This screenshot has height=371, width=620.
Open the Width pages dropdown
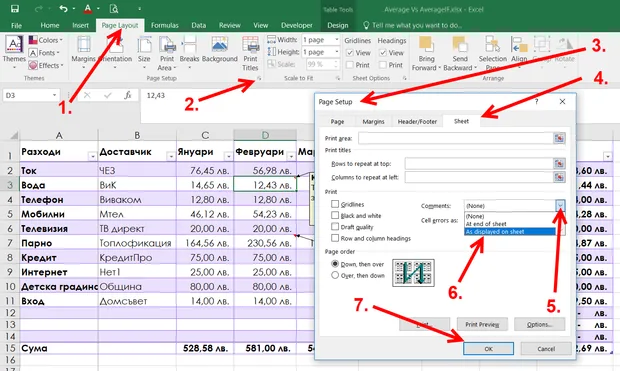(336, 40)
